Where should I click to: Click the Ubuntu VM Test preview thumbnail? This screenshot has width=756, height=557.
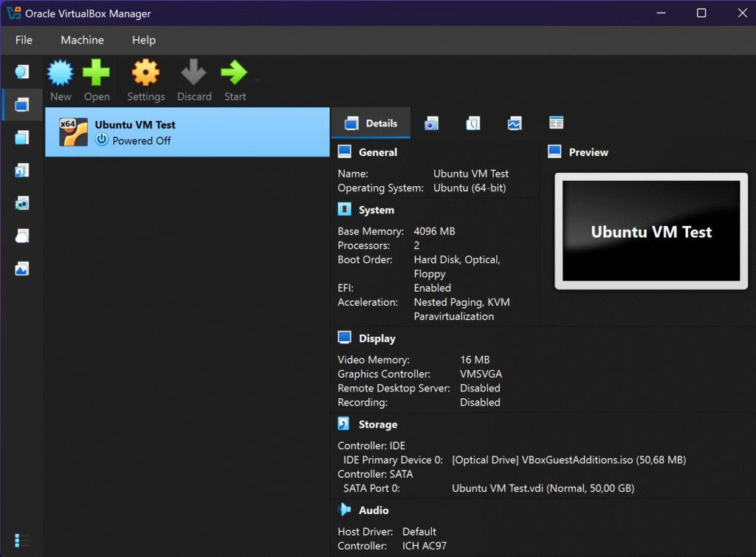[650, 231]
